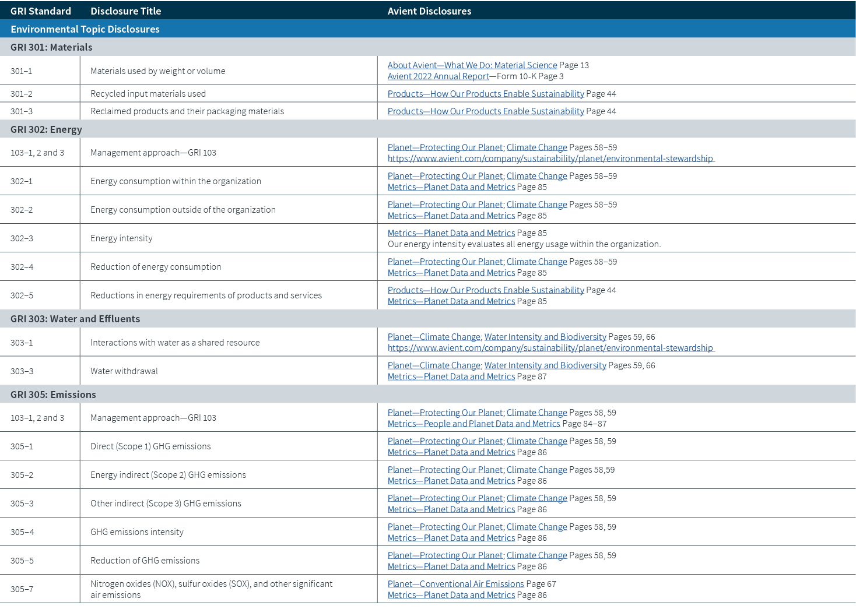Open Climate Change link for Direct Scope 1 GHG emissions
The width and height of the screenshot is (856, 616).
(x=536, y=441)
